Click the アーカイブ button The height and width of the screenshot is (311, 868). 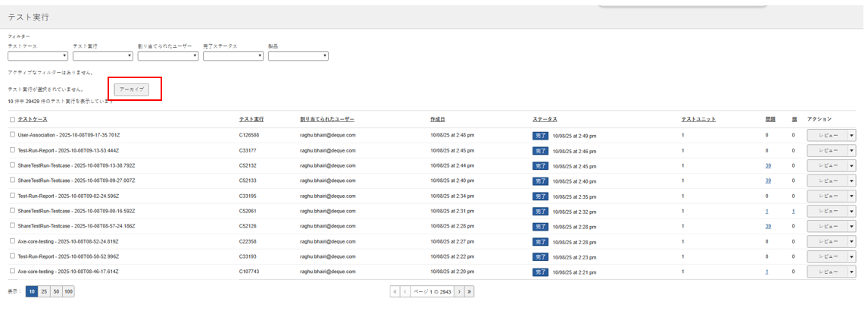132,90
